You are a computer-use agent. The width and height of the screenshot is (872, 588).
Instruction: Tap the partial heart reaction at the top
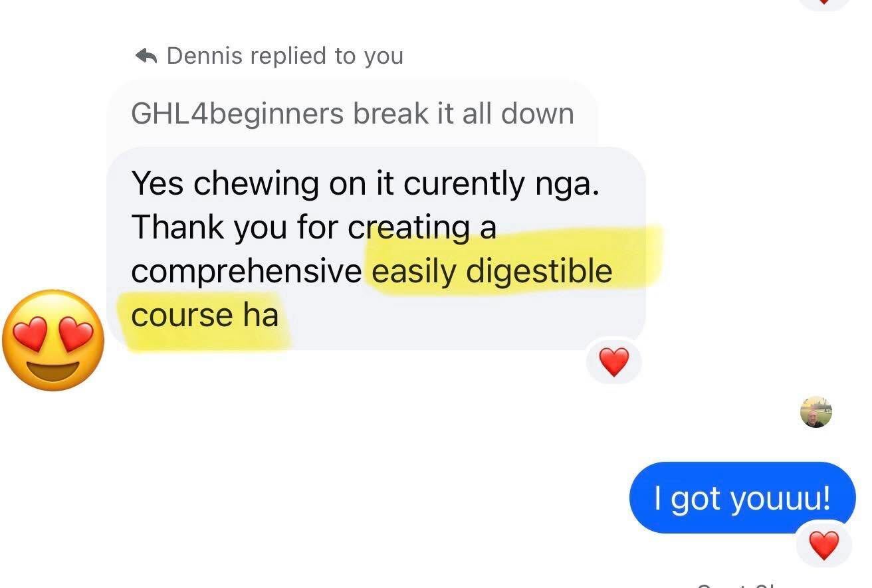click(824, 4)
